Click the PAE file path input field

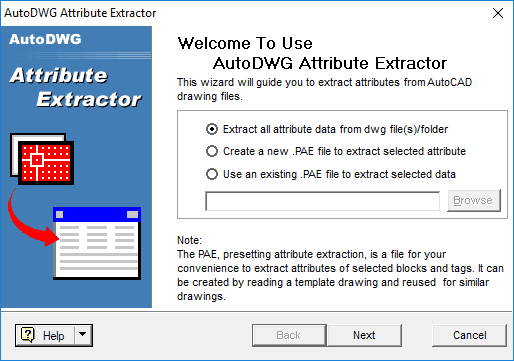point(322,201)
